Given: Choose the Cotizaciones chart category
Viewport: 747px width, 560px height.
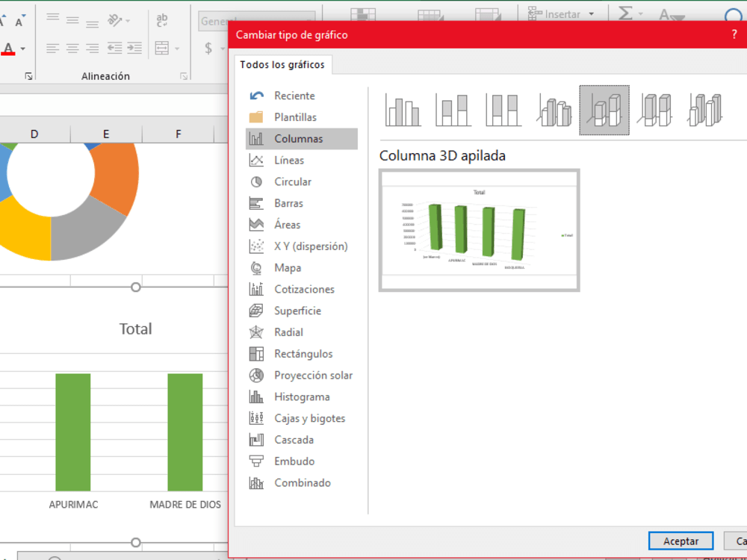Looking at the screenshot, I should click(302, 290).
